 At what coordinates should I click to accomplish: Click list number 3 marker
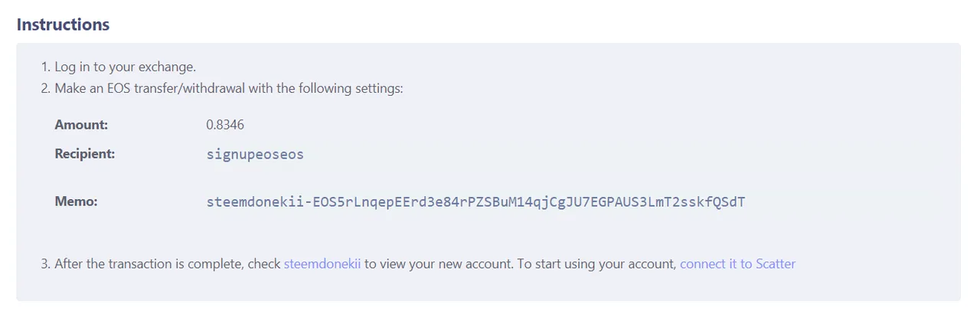click(x=45, y=264)
